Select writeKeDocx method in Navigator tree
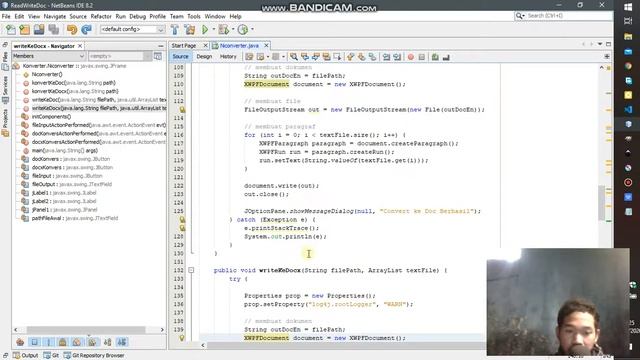The image size is (640, 360). click(x=99, y=108)
